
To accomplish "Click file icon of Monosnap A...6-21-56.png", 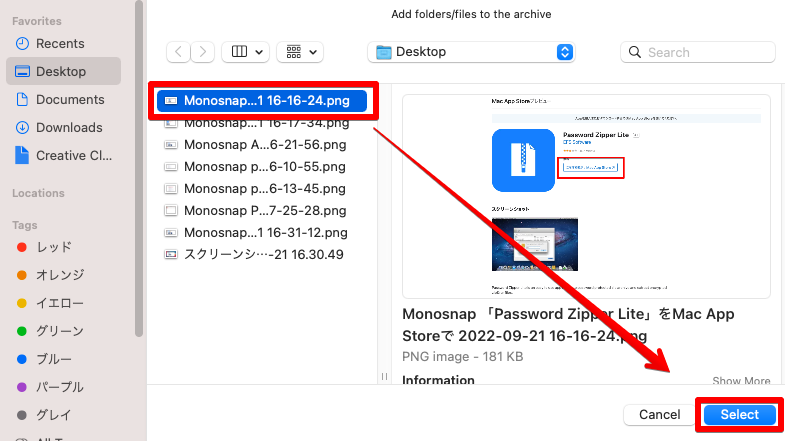I will click(x=171, y=145).
